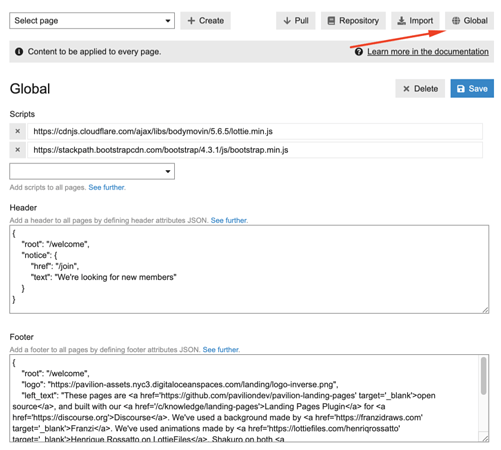Image resolution: width=501 pixels, height=450 pixels.
Task: Click the globe icon on Global
Action: pyautogui.click(x=456, y=21)
